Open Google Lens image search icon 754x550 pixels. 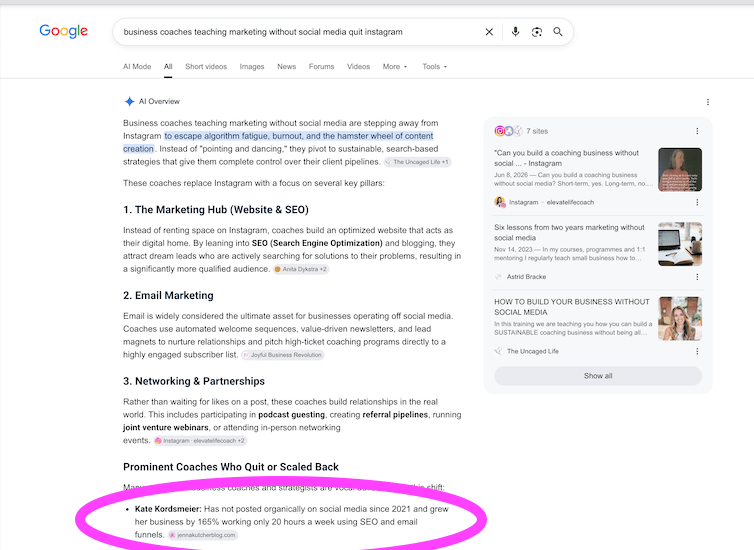537,32
